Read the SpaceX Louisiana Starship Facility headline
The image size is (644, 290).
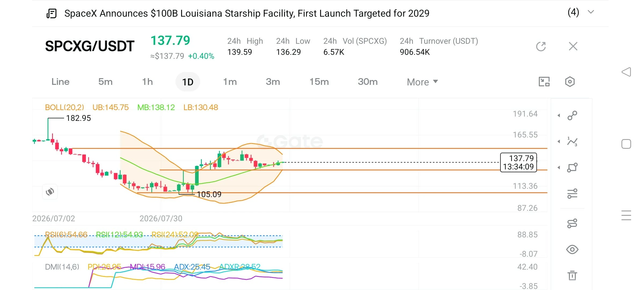coord(247,13)
